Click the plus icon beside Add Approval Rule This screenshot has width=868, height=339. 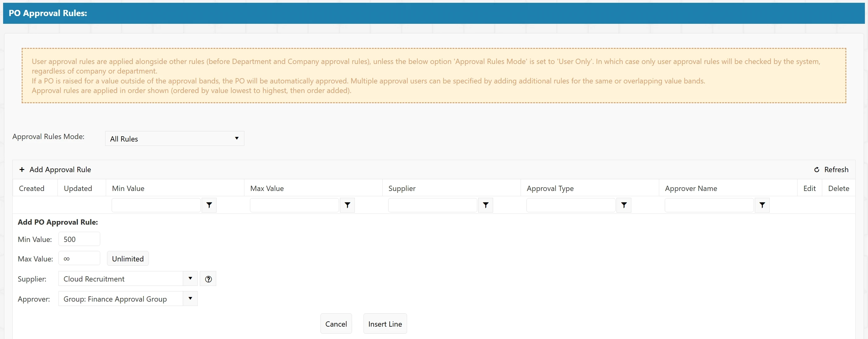(22, 169)
